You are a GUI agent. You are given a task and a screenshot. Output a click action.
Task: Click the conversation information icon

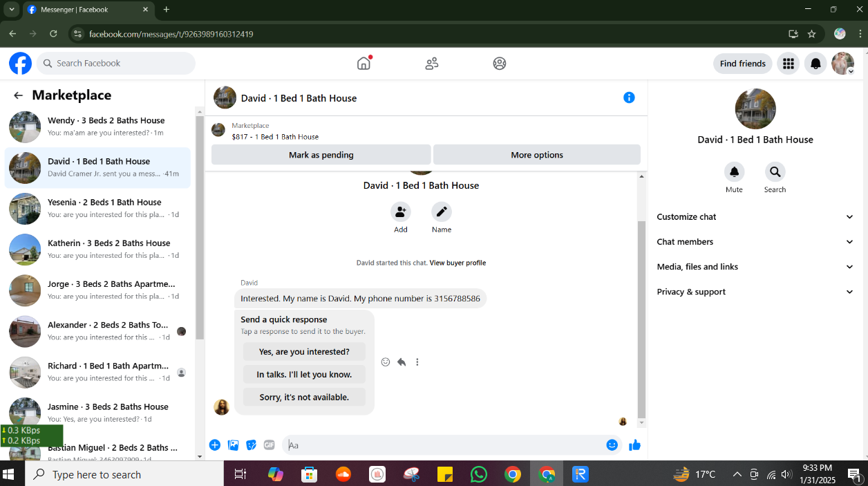click(629, 97)
